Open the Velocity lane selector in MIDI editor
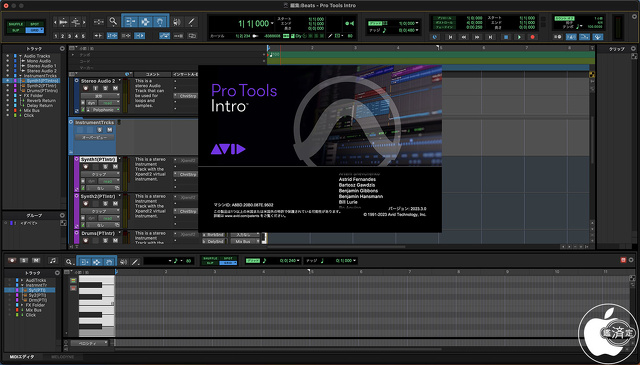Image resolution: width=640 pixels, height=365 pixels. tap(89, 343)
